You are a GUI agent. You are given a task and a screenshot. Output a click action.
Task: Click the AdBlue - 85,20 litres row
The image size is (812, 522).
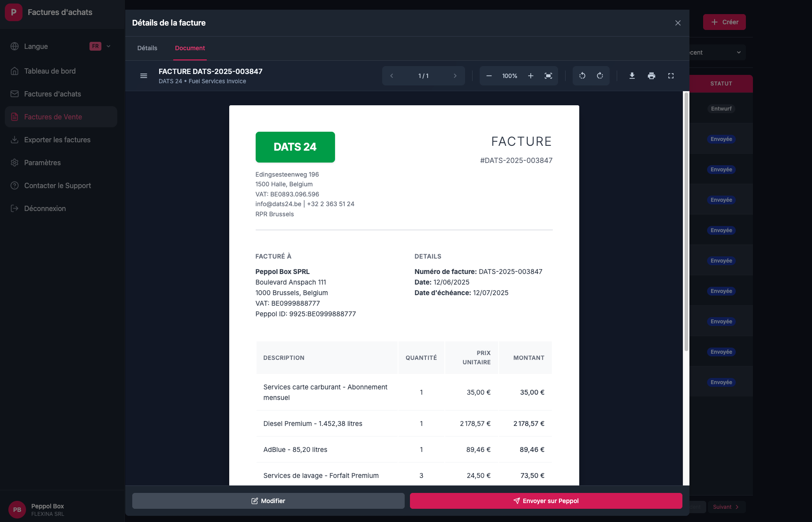404,450
